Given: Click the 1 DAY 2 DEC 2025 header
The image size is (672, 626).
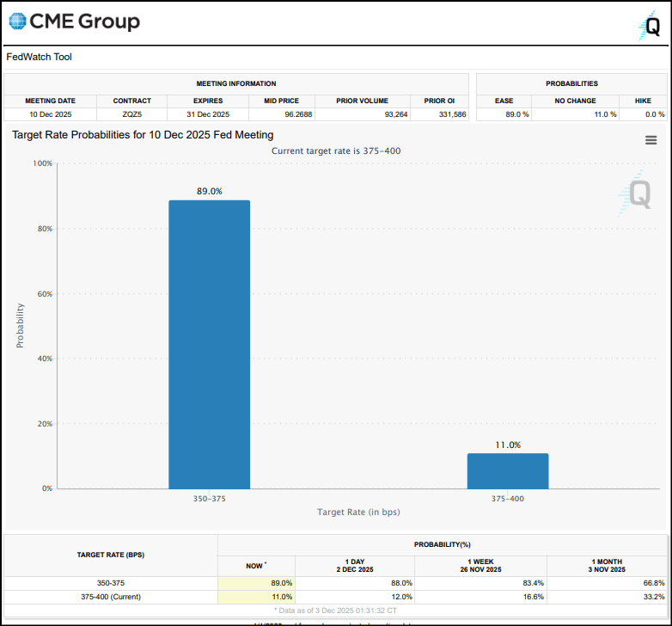Looking at the screenshot, I should (355, 566).
